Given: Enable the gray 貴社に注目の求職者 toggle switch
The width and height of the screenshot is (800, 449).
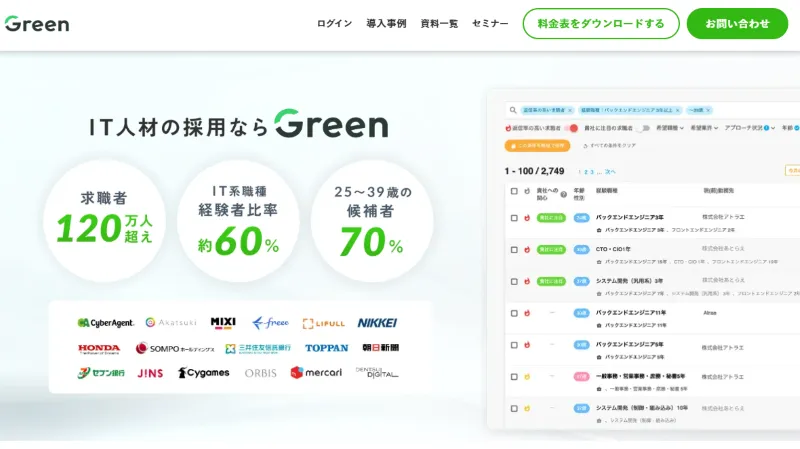Looking at the screenshot, I should coord(644,128).
